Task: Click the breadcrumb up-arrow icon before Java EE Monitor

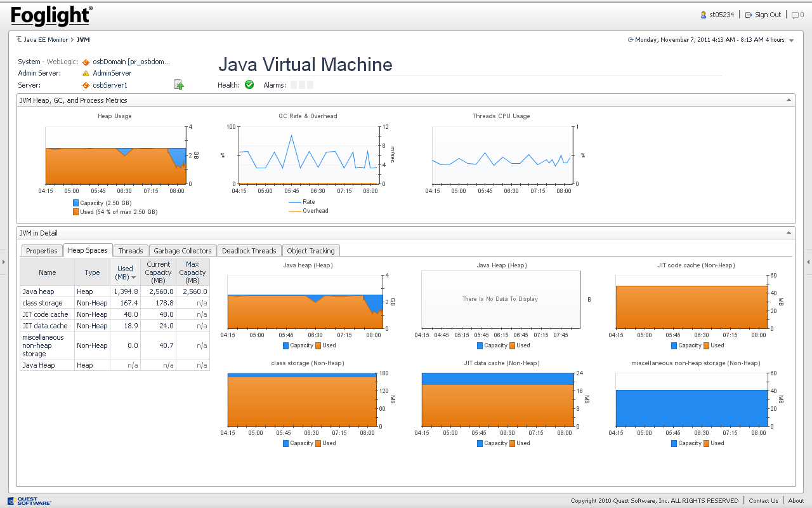Action: pos(20,39)
